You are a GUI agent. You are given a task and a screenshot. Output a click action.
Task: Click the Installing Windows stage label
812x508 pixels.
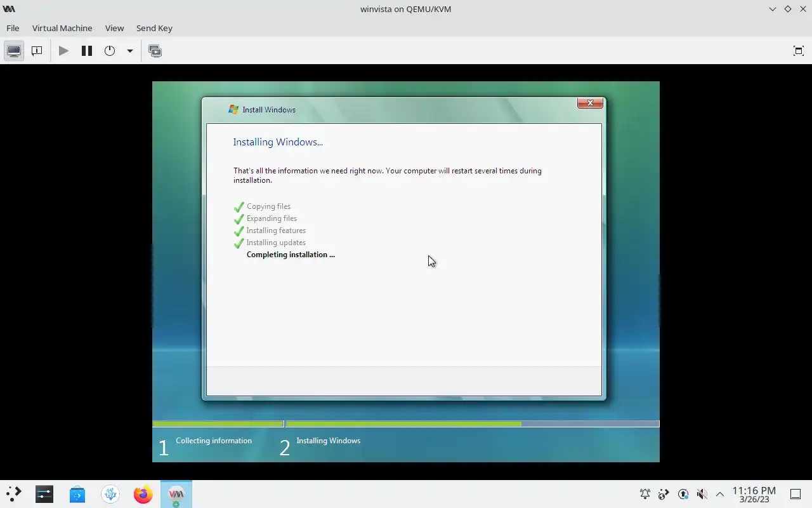328,441
